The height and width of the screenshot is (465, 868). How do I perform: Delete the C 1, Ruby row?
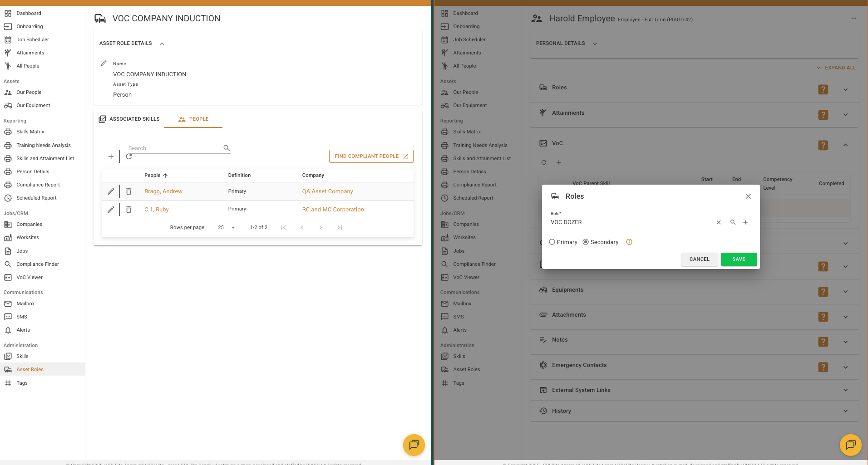(129, 210)
